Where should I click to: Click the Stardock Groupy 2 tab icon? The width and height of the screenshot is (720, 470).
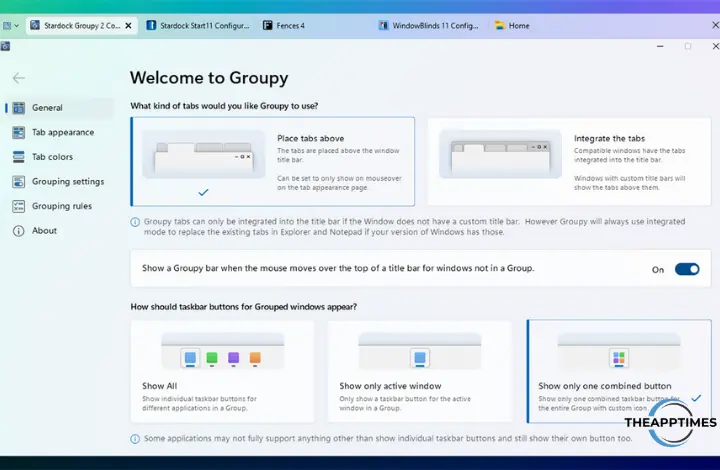35,26
